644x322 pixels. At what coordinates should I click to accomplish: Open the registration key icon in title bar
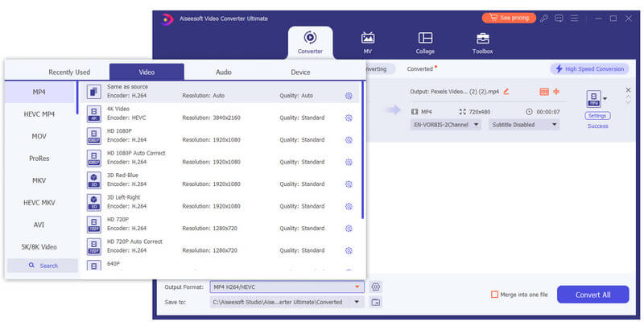[544, 19]
